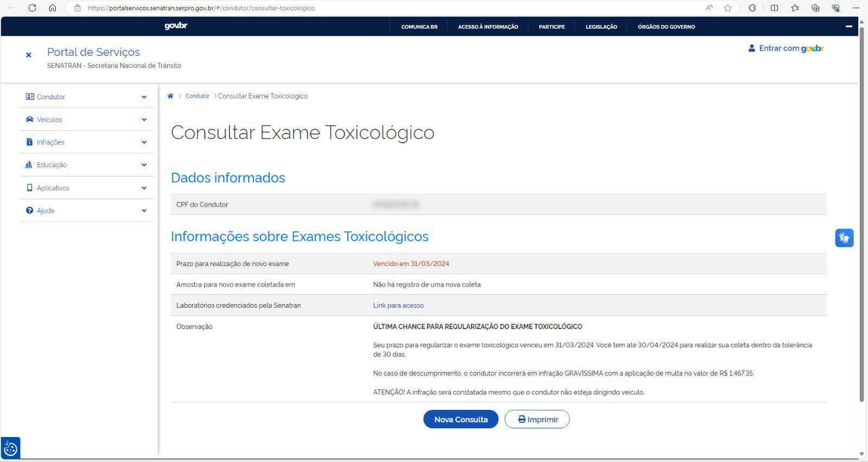View site information lock icon
Image resolution: width=868 pixels, height=462 pixels.
[x=78, y=8]
